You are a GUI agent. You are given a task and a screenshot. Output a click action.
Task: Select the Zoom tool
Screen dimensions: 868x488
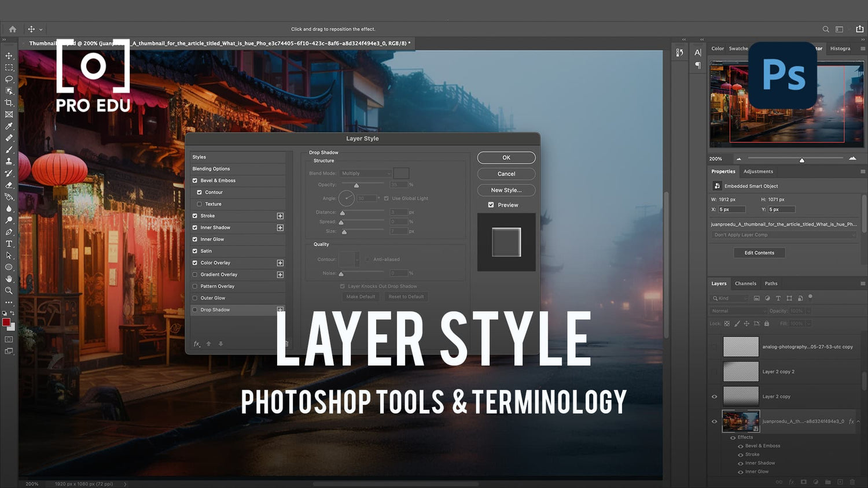point(9,291)
